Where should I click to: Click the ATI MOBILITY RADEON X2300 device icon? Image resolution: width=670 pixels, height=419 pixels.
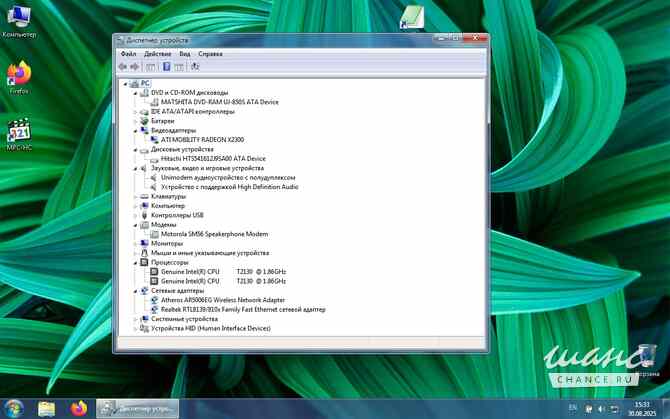(154, 140)
